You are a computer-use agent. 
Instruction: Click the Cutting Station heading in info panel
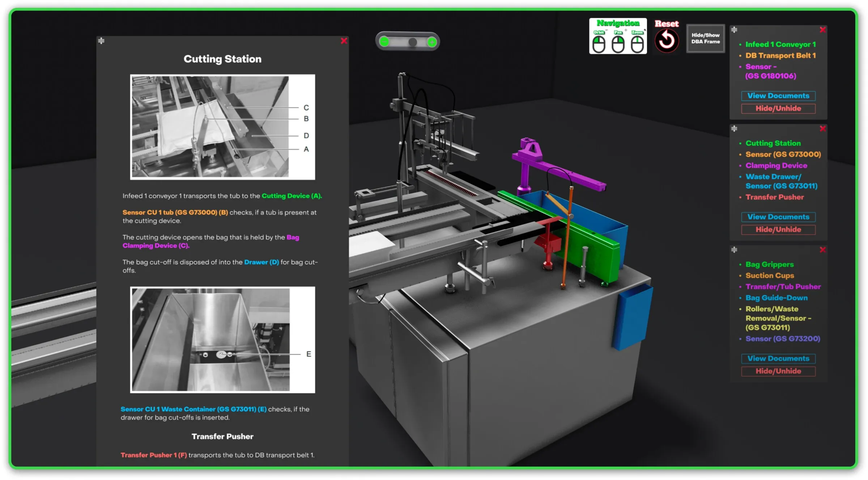(x=222, y=59)
